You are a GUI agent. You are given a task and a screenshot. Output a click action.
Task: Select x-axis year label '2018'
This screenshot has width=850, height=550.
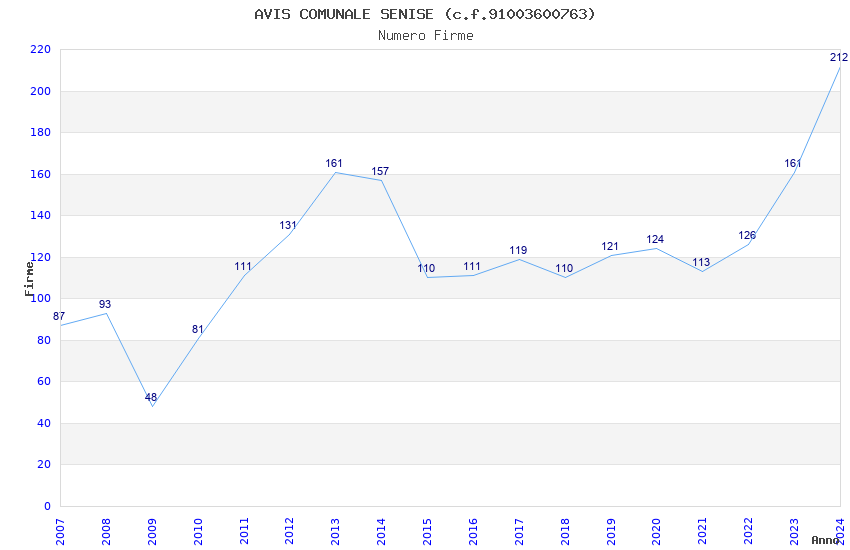coord(565,532)
